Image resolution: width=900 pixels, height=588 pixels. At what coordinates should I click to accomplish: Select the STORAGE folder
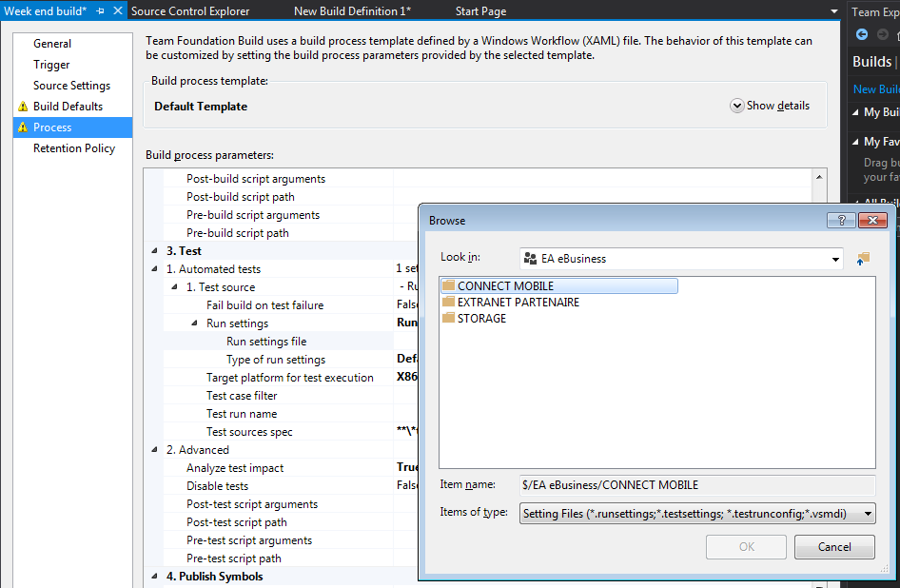pyautogui.click(x=474, y=318)
